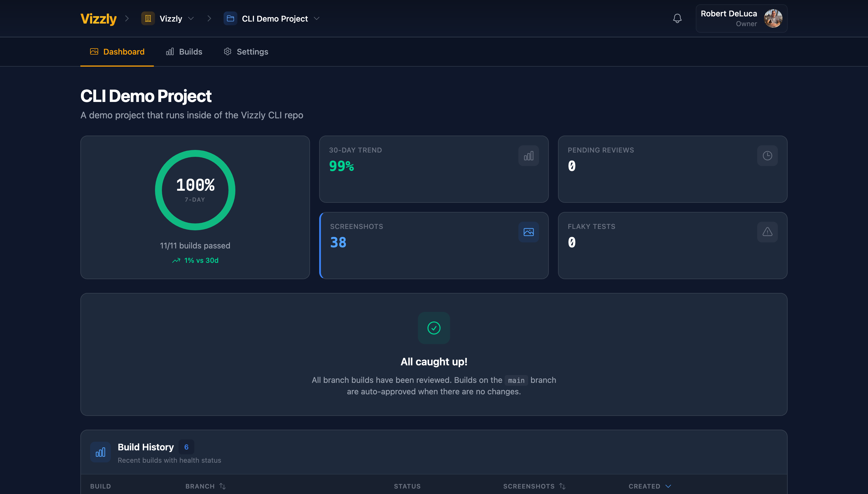Click the organization building icon beside Vizzly
This screenshot has width=868, height=494.
tap(148, 19)
